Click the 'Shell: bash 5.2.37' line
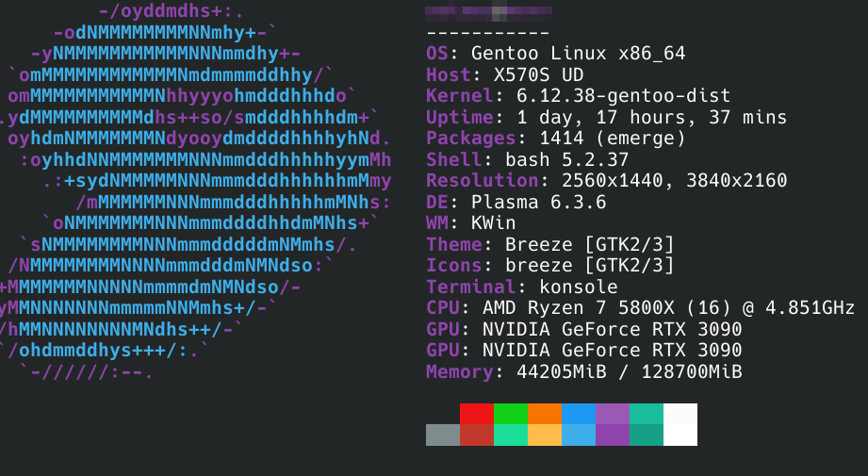The image size is (868, 476). coord(528,160)
